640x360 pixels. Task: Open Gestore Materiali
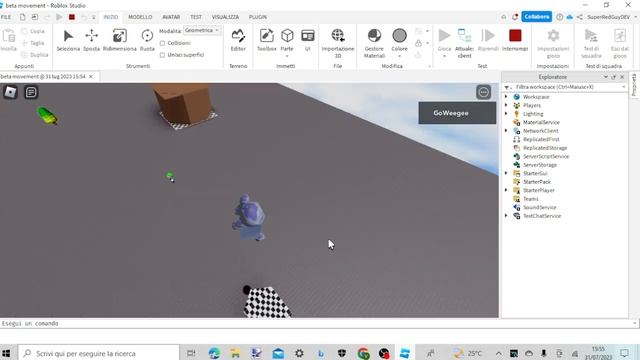tap(374, 43)
